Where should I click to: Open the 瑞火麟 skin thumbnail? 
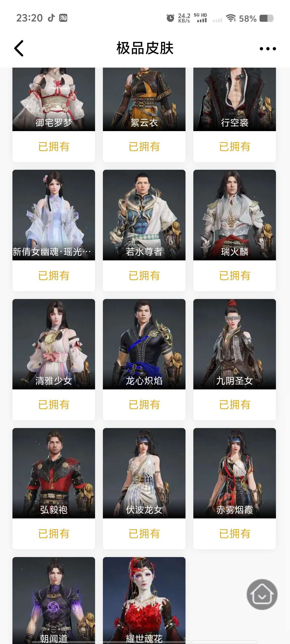(235, 215)
